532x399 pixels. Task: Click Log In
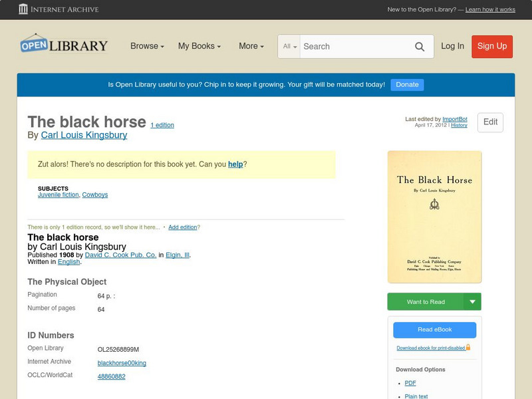(452, 47)
